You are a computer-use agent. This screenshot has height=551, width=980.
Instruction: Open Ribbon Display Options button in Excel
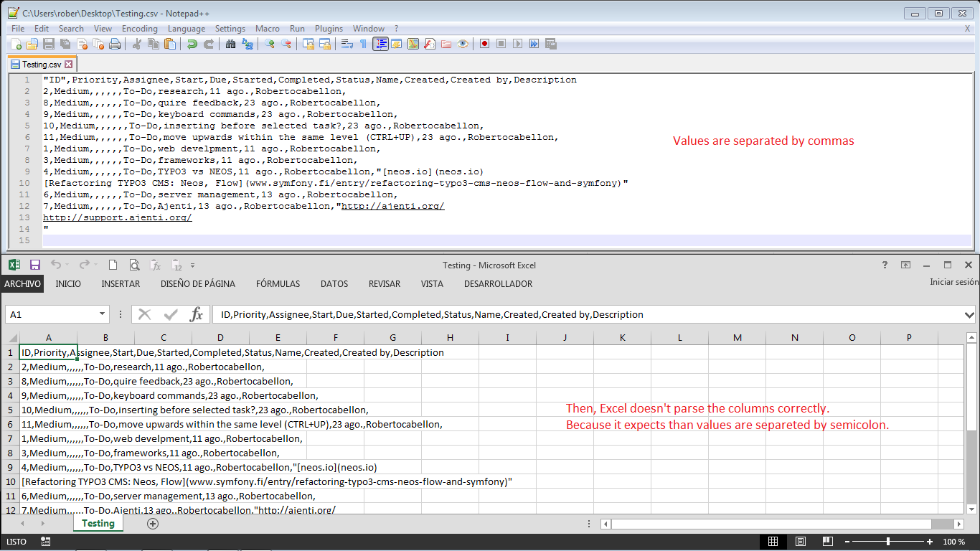[905, 265]
